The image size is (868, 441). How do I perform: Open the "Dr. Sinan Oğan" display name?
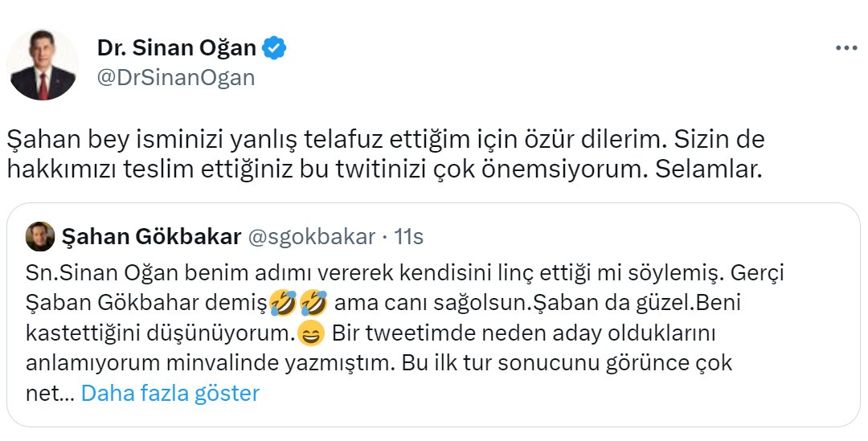tap(177, 48)
